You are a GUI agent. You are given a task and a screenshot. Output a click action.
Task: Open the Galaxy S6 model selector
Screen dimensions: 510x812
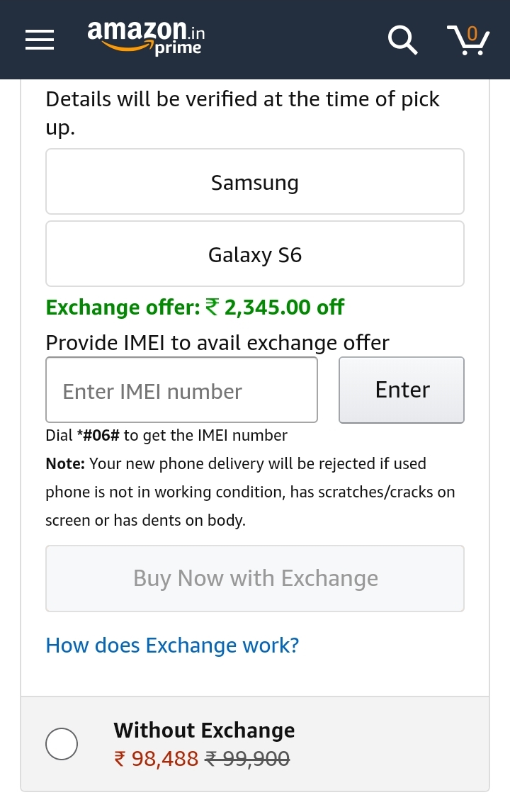[255, 254]
